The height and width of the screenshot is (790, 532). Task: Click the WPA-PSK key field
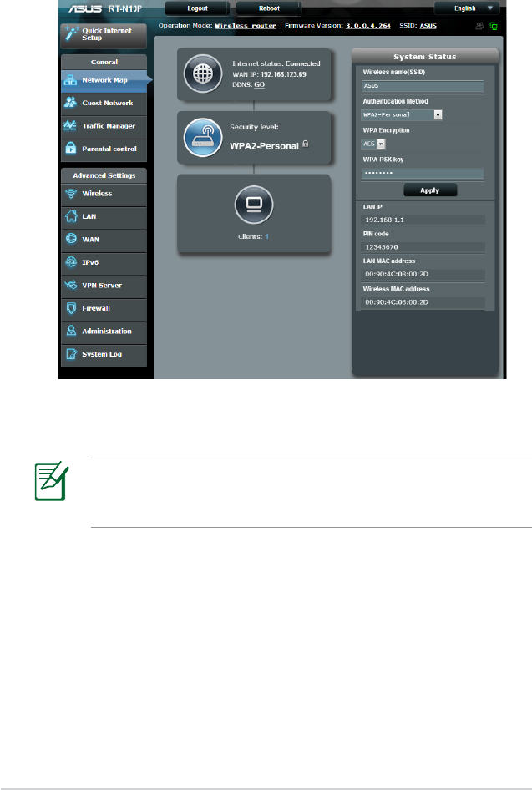423,173
